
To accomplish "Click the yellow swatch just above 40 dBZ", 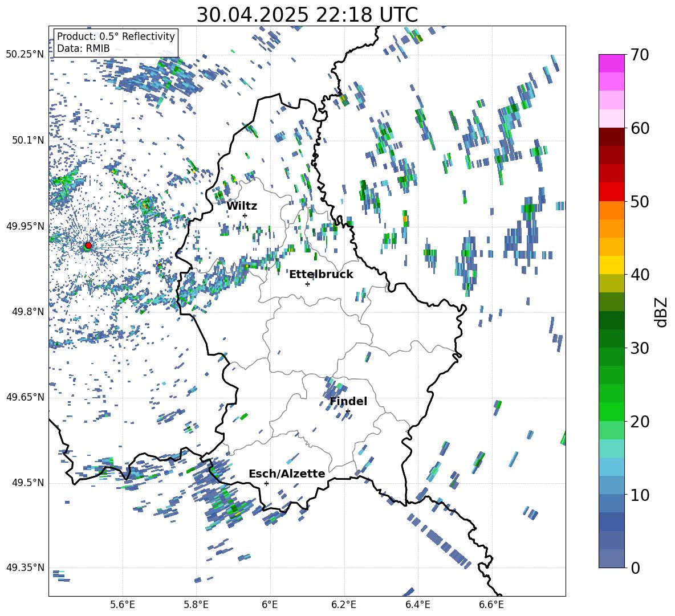I will (x=612, y=265).
